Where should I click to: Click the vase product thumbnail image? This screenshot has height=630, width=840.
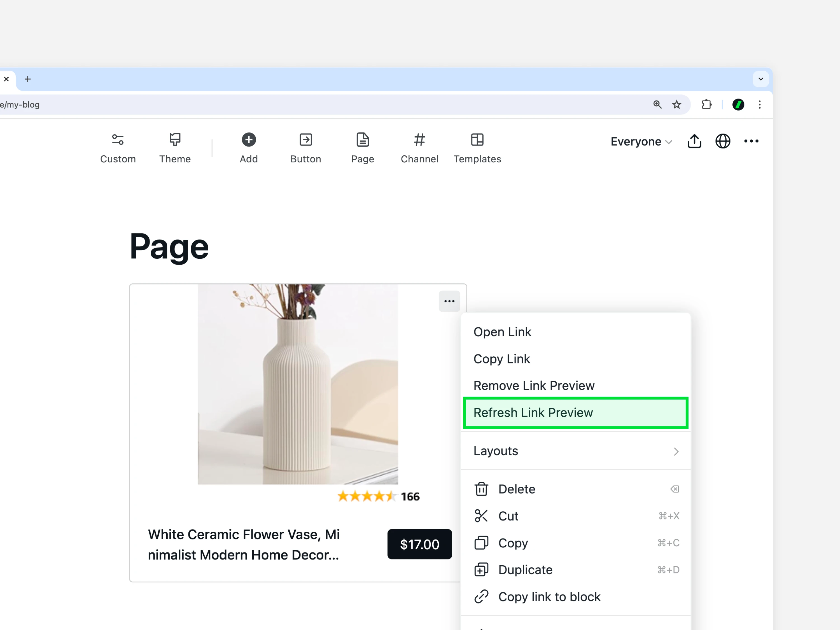pyautogui.click(x=298, y=384)
